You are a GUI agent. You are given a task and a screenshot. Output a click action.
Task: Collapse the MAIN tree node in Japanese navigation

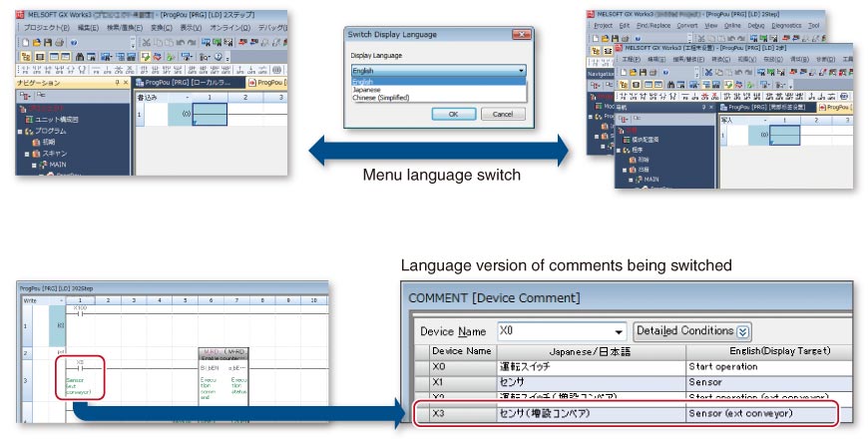(x=33, y=165)
